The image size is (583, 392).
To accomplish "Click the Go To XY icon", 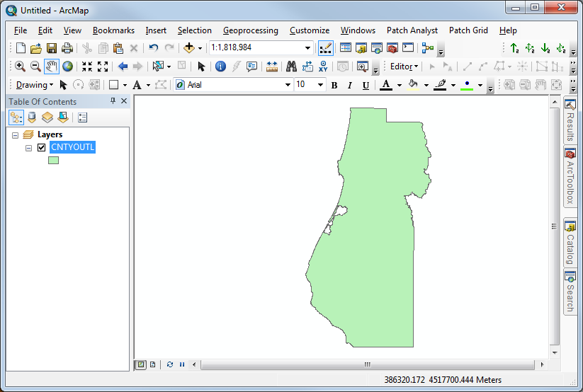I will point(324,67).
